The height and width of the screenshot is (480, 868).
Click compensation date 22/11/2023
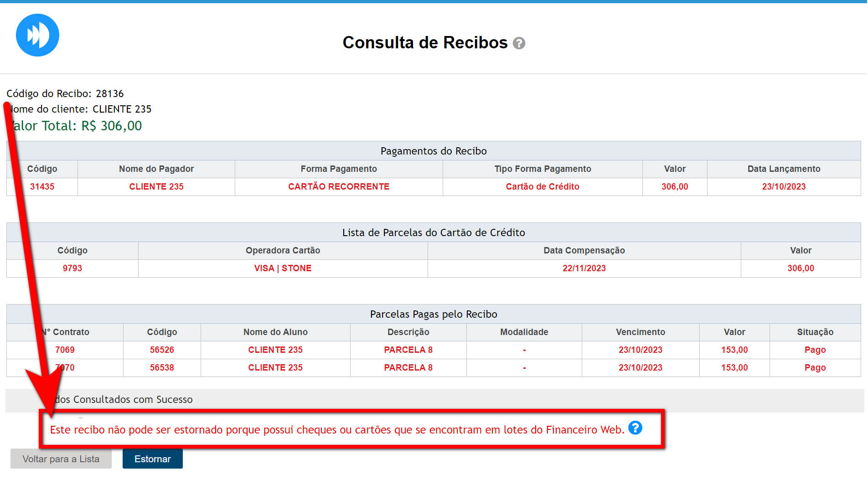(x=584, y=268)
